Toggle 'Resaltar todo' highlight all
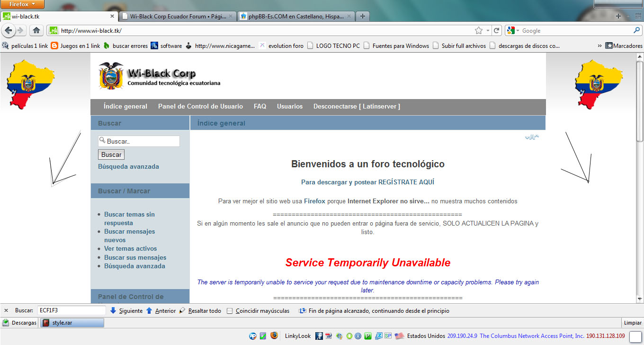644x345 pixels. click(x=200, y=311)
